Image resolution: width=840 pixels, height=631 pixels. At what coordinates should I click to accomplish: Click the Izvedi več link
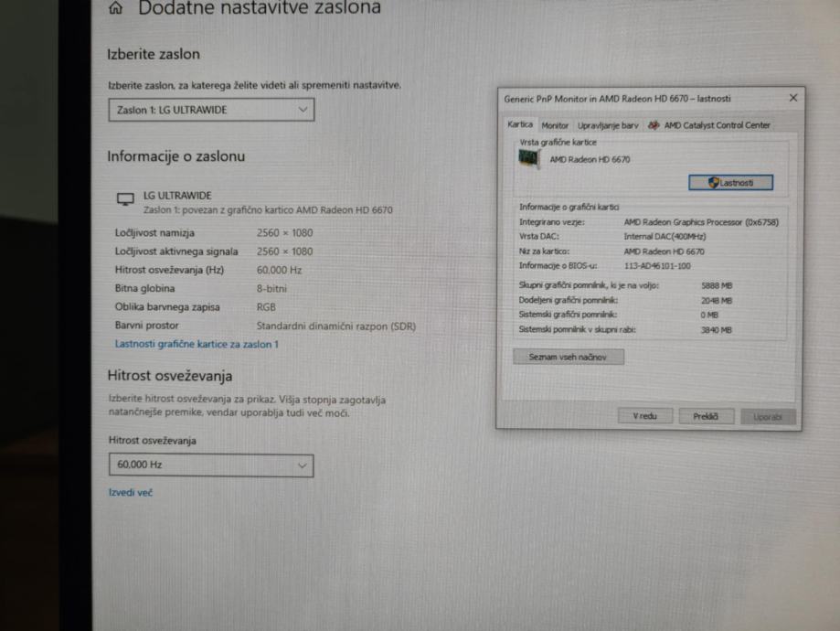(130, 492)
